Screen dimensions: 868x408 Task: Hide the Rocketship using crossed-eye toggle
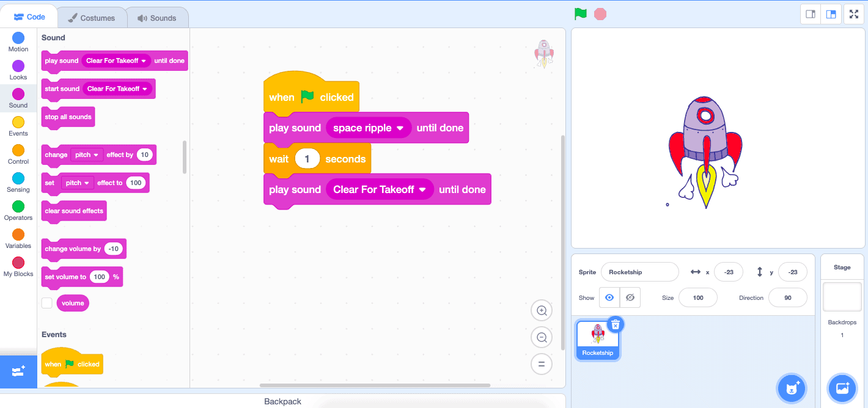click(630, 297)
